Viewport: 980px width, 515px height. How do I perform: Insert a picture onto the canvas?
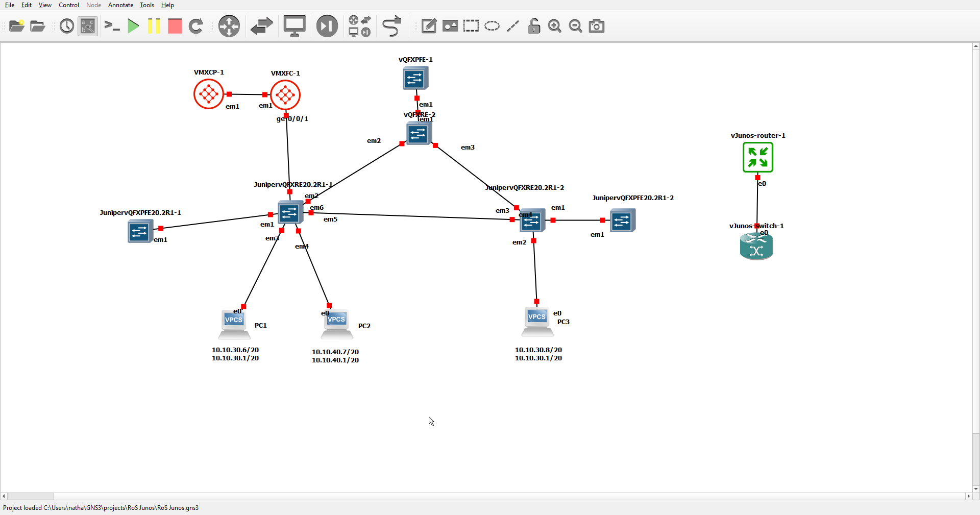[450, 26]
